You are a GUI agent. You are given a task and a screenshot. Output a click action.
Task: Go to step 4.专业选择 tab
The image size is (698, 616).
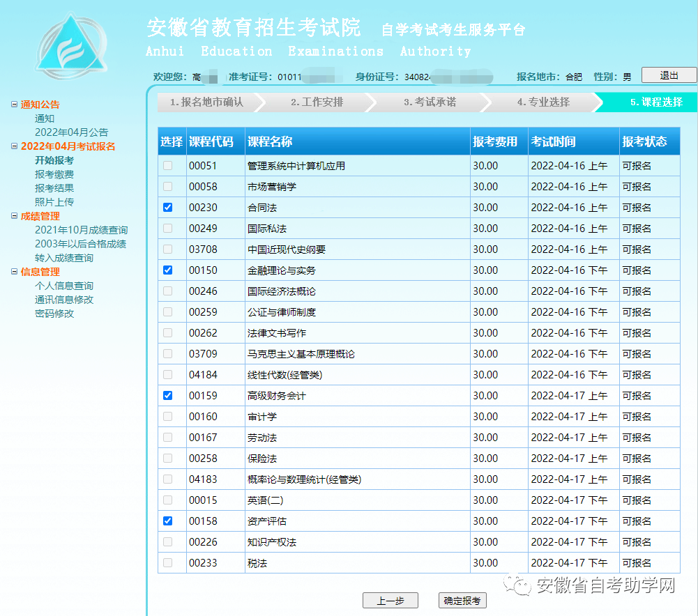[x=543, y=102]
